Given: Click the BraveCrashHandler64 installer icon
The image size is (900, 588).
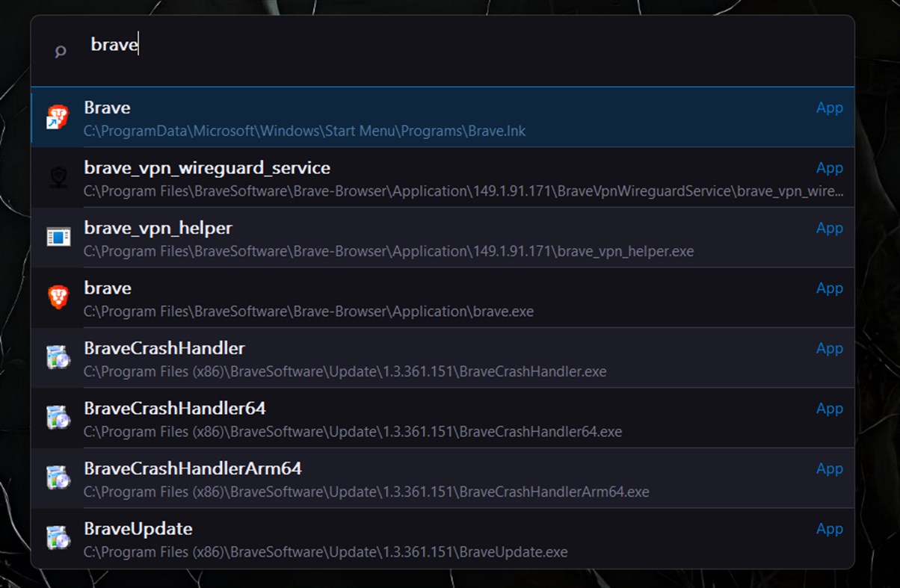Looking at the screenshot, I should 58,418.
